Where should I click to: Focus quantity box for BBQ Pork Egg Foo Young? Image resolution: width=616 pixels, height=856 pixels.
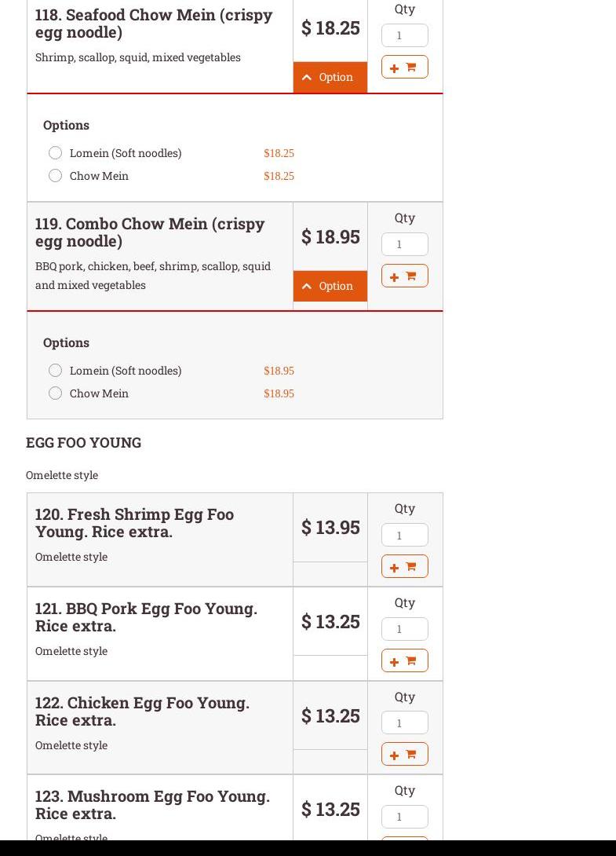pos(404,629)
